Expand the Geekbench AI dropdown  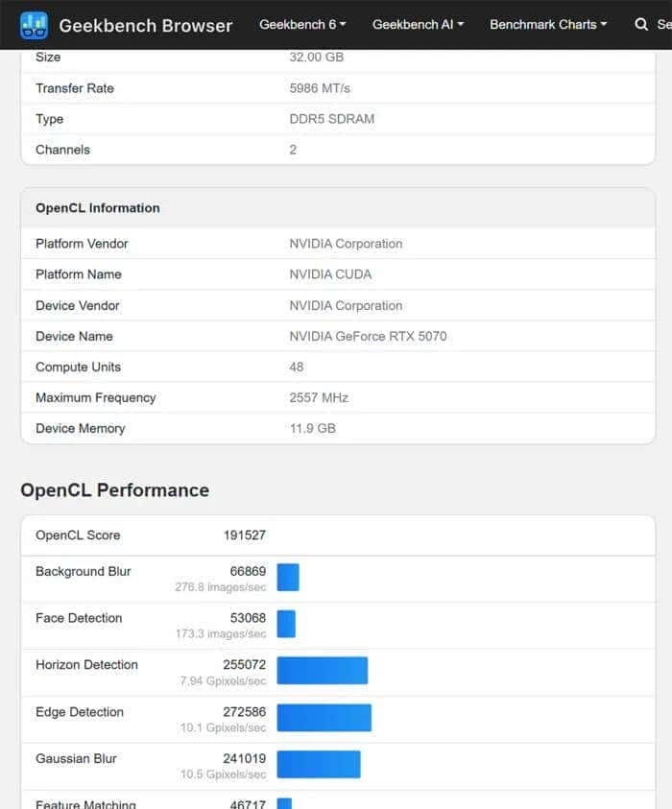click(x=418, y=25)
